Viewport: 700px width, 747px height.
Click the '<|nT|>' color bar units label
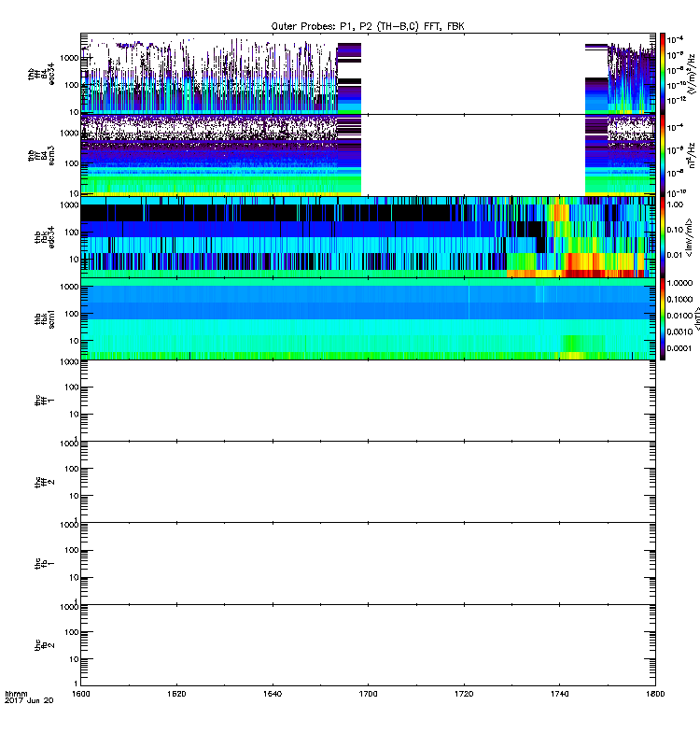(x=697, y=318)
